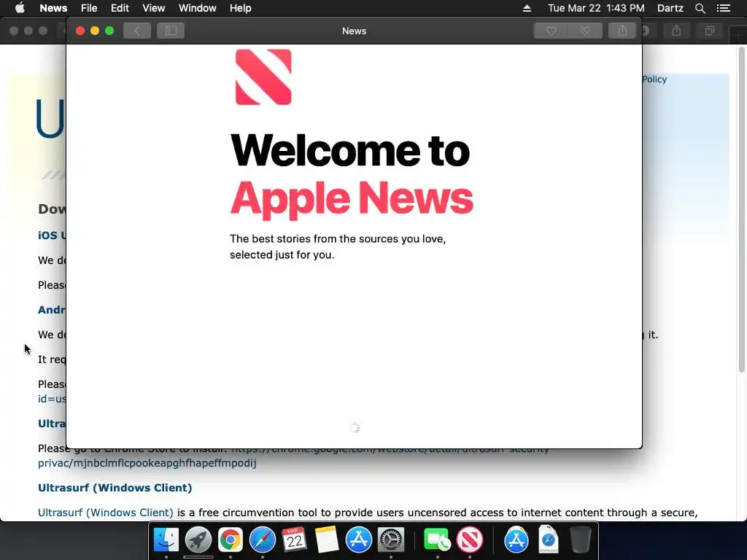This screenshot has height=560, width=747.
Task: Click the Apple News logo
Action: [263, 77]
